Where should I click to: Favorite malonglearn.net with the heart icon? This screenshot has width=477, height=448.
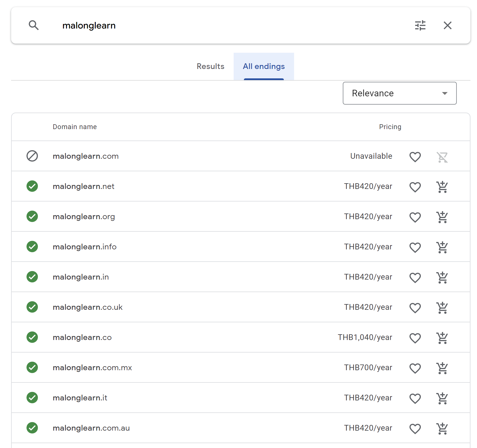[415, 187]
